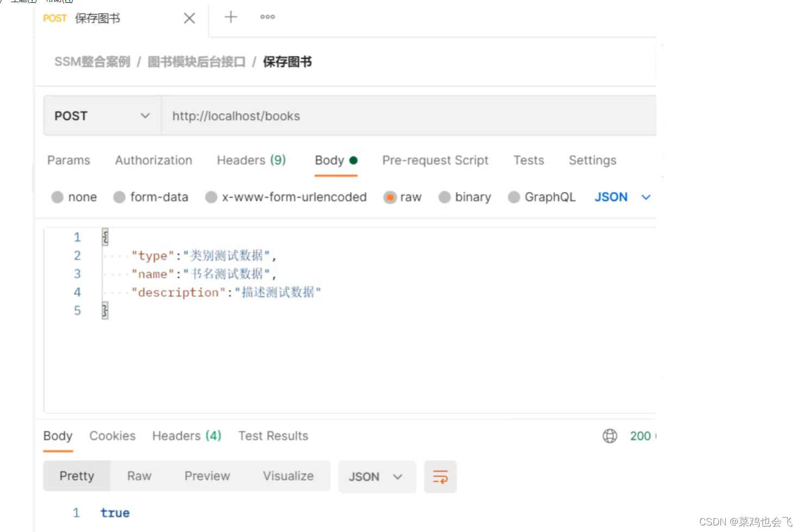This screenshot has width=801, height=532.
Task: Open the Test Results tab
Action: [273, 436]
